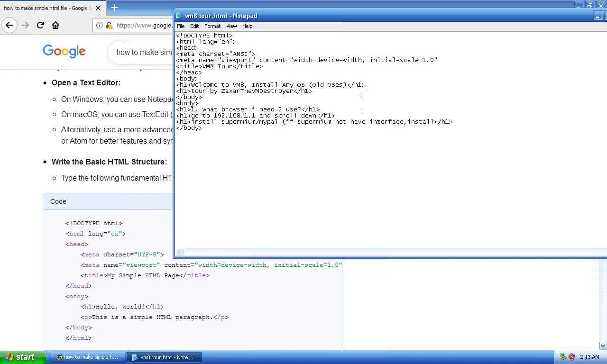Screen dimensions: 607x364
Task: Click the browser page scroll-down arrow
Action: click(x=603, y=346)
